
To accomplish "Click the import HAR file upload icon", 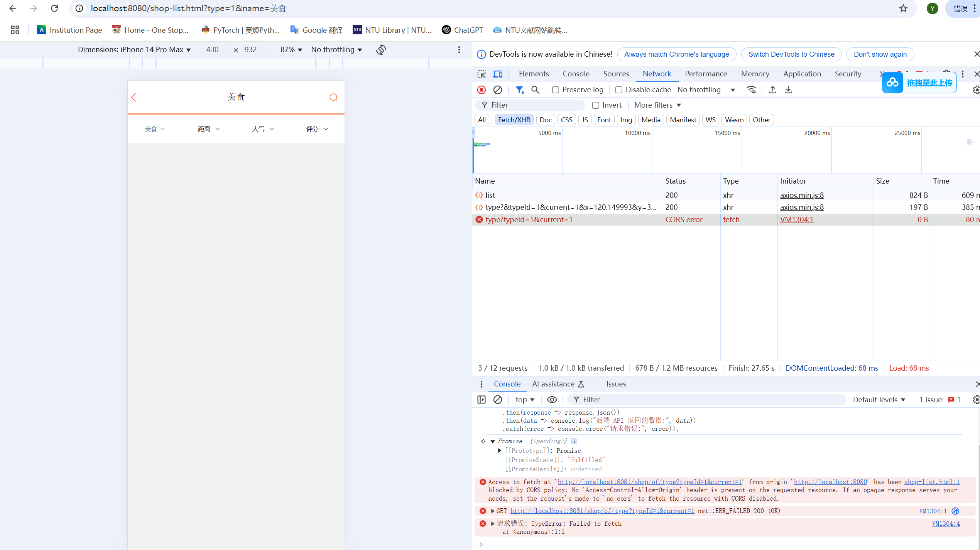I will point(772,90).
